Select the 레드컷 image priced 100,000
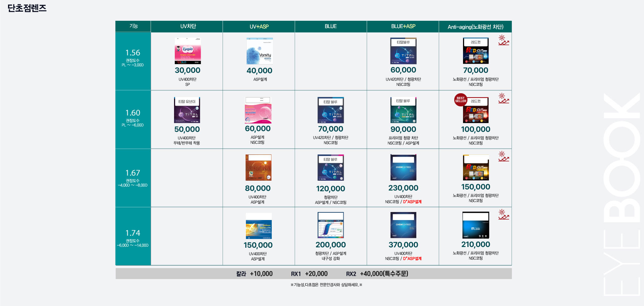The height and width of the screenshot is (306, 644). point(475,110)
